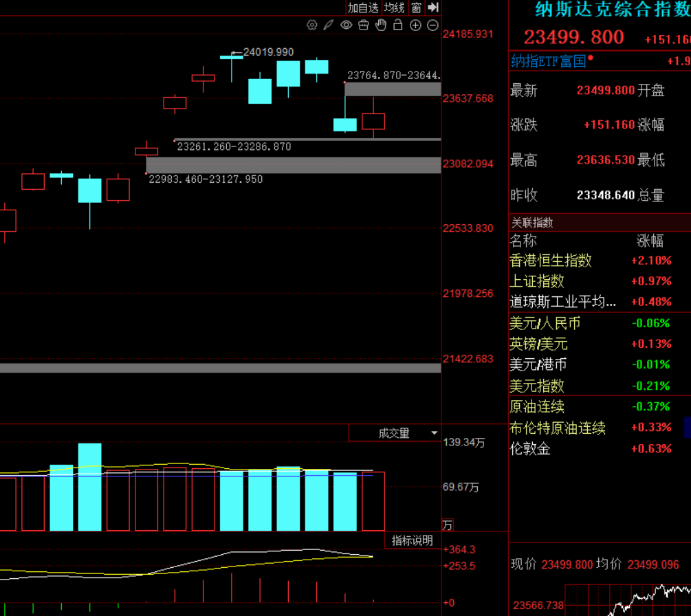
Task: Select the hand pan tool
Action: [381, 25]
